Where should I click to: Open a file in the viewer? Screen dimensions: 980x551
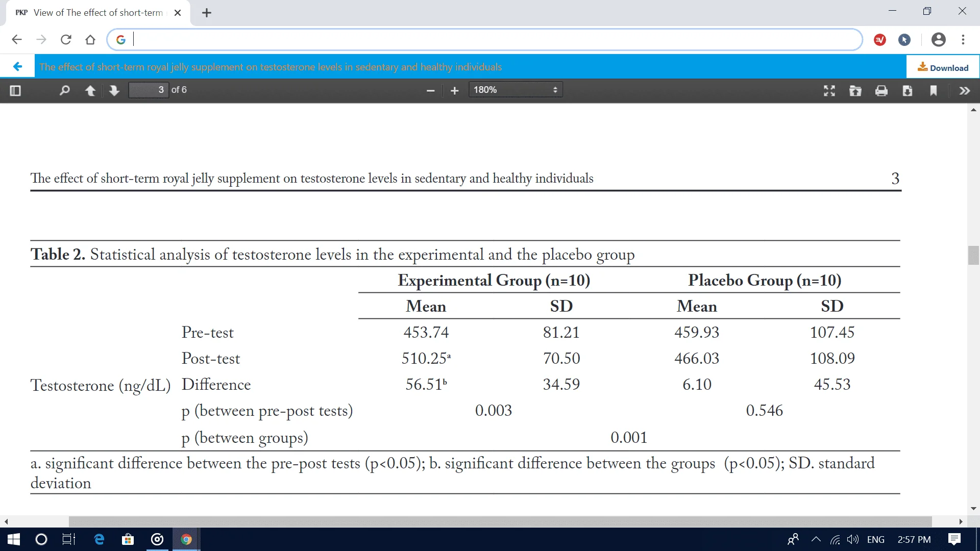coord(855,91)
